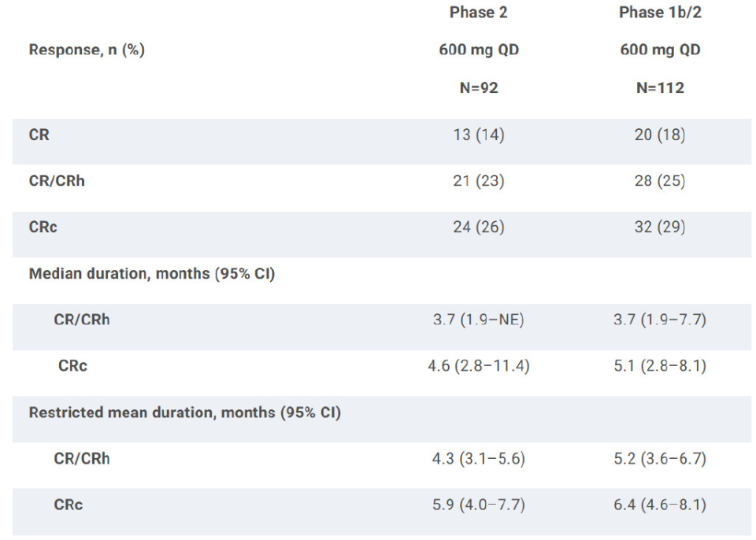756x540 pixels.
Task: Select the "Phase 2" column heading
Action: (479, 13)
